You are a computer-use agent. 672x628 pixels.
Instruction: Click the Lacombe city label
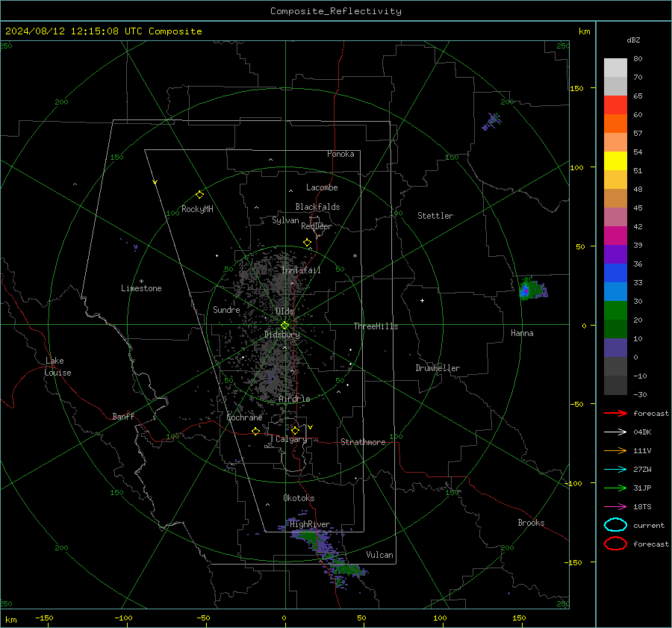click(322, 187)
